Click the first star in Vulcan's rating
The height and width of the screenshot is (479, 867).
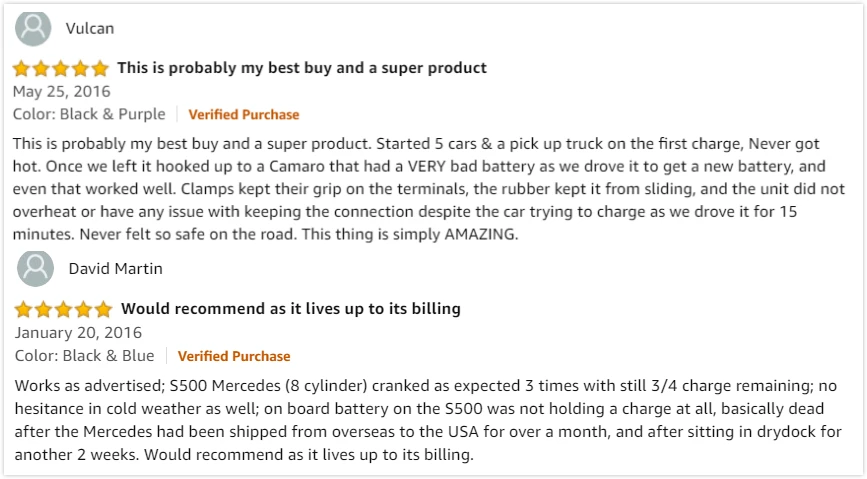(x=22, y=69)
